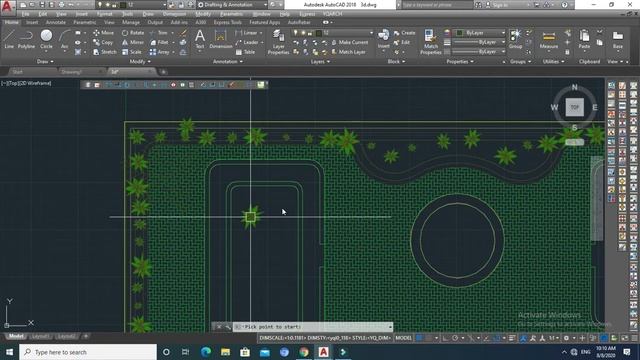Toggle ortho mode in status bar

[x=446, y=338]
